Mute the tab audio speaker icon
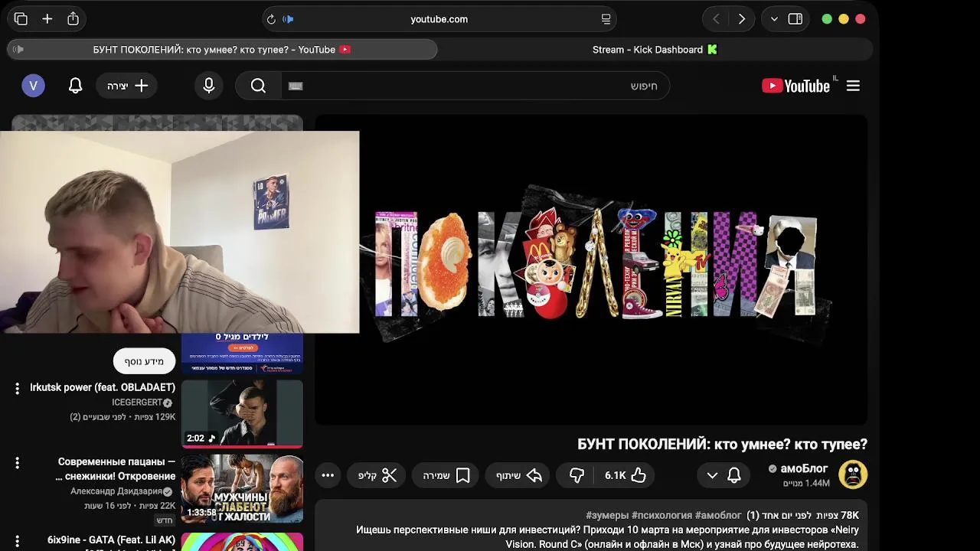 (18, 50)
